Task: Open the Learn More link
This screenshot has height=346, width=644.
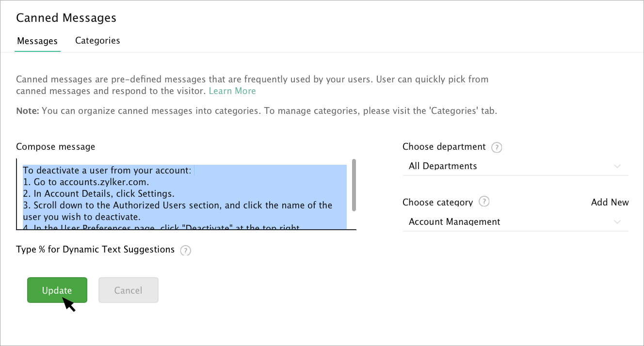Action: pyautogui.click(x=232, y=91)
